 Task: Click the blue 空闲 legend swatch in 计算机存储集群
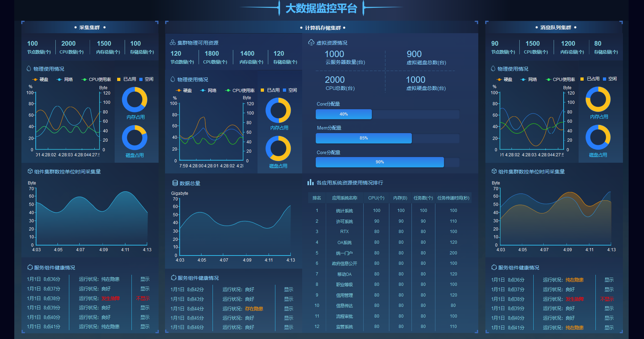click(x=285, y=90)
